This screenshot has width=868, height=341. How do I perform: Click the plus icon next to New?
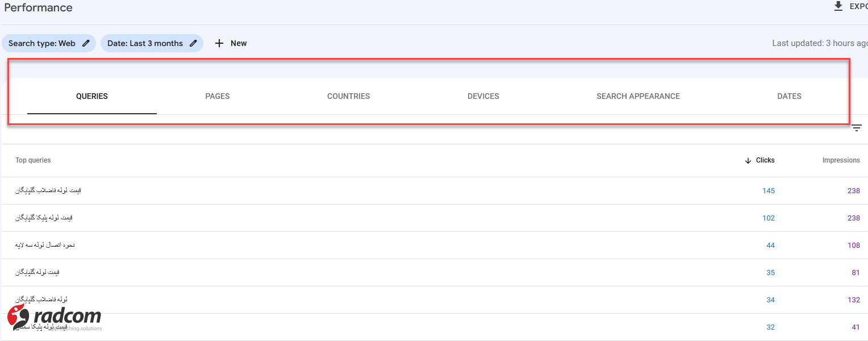click(219, 43)
